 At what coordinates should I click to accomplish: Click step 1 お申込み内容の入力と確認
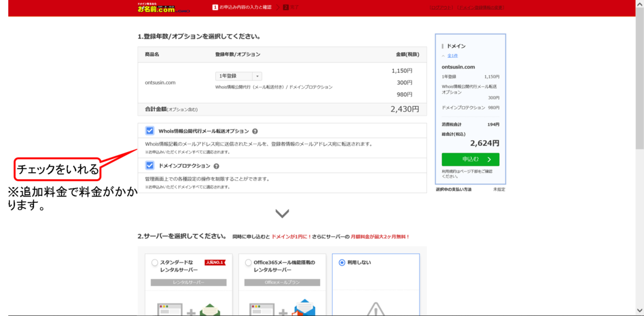(x=242, y=8)
